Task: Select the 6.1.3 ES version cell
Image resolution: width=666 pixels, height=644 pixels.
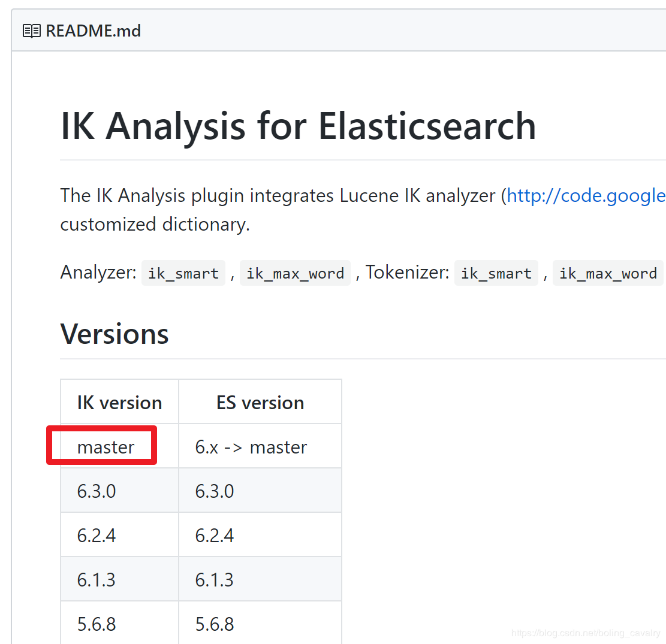Action: (x=260, y=579)
